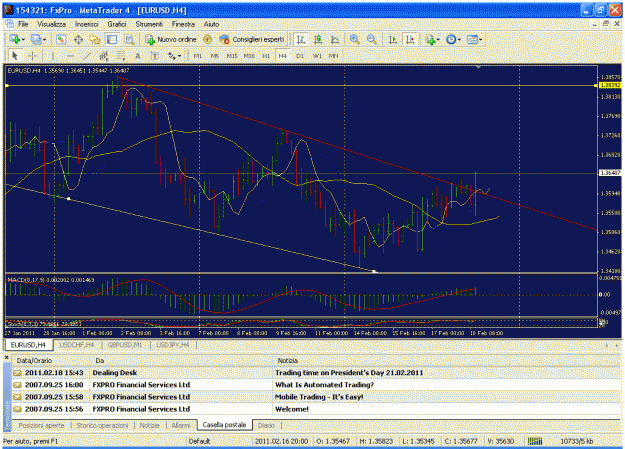Open Diario terminal tab

coord(266,425)
